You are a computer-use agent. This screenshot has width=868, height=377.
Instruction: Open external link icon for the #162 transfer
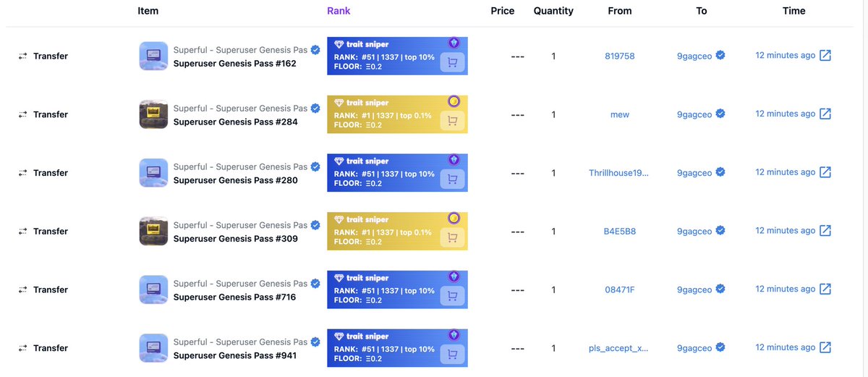825,56
